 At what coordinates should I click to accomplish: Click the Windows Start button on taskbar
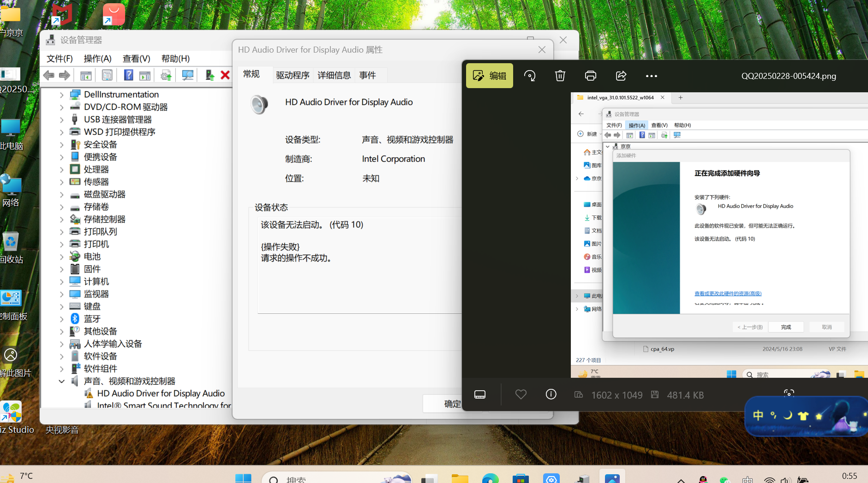243,478
